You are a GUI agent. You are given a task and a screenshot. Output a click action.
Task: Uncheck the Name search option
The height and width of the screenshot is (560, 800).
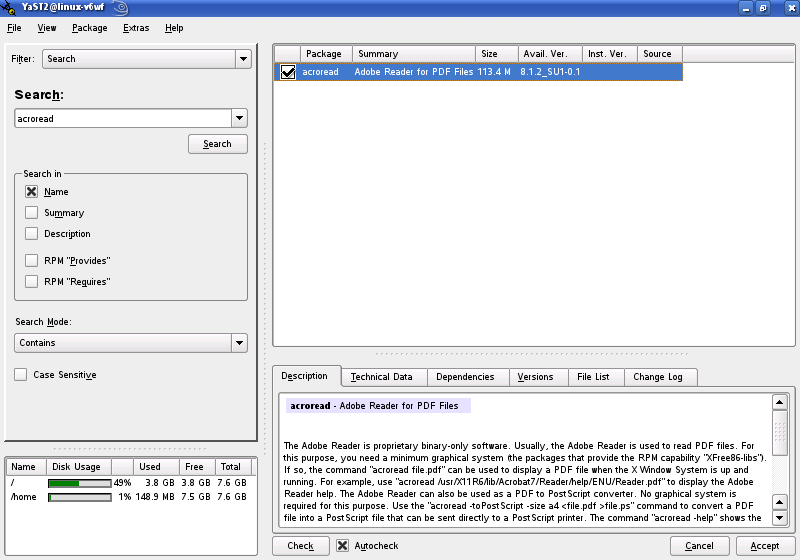coord(31,192)
